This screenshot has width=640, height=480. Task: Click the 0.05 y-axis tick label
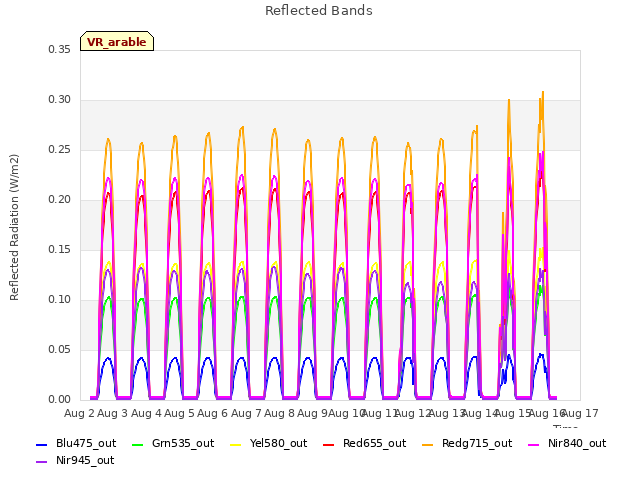(60, 350)
